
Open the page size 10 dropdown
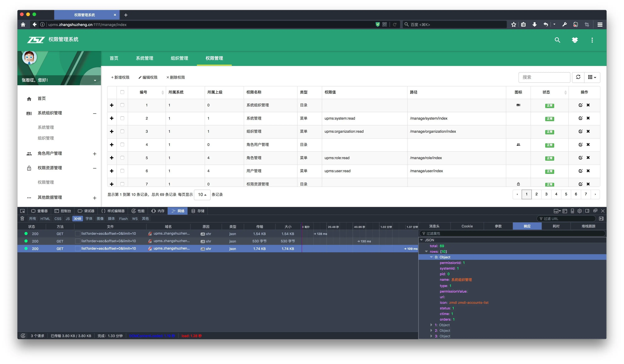click(202, 195)
